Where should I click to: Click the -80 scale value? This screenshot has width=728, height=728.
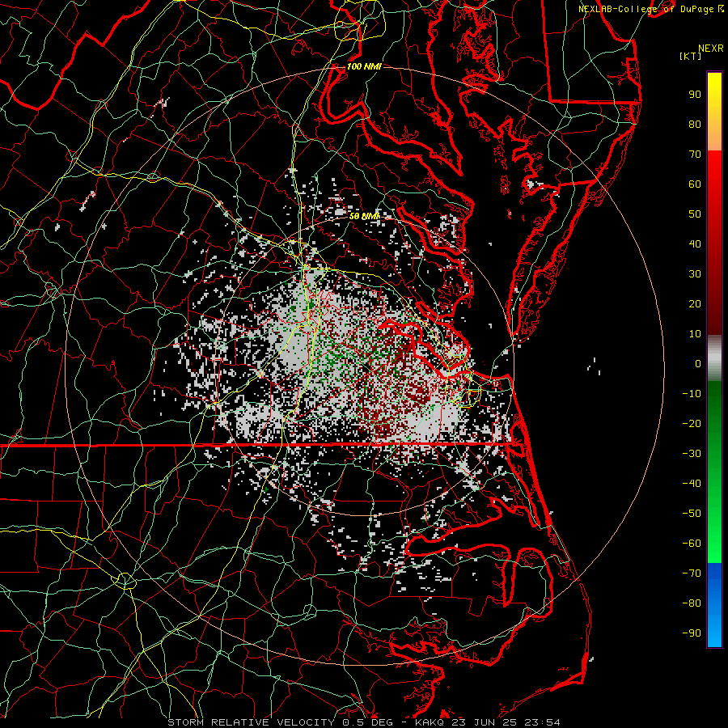(692, 603)
